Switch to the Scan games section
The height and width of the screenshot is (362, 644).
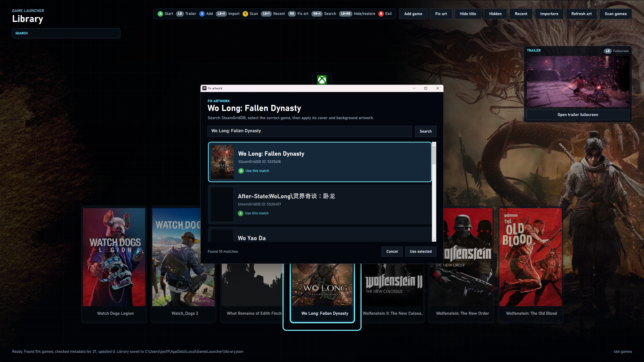point(615,14)
